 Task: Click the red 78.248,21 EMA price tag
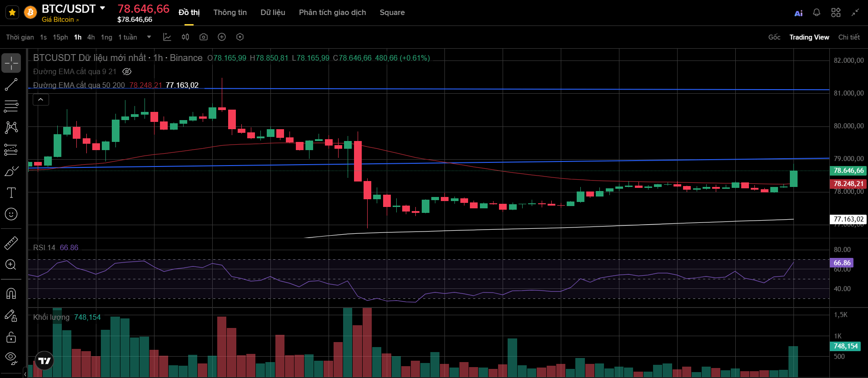click(x=848, y=184)
